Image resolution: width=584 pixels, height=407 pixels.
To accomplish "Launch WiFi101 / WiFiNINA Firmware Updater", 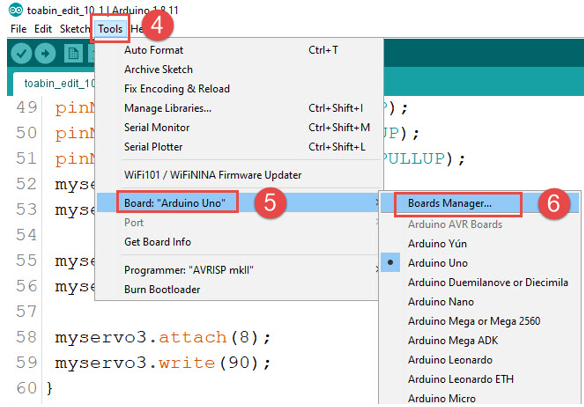I will pyautogui.click(x=238, y=175).
